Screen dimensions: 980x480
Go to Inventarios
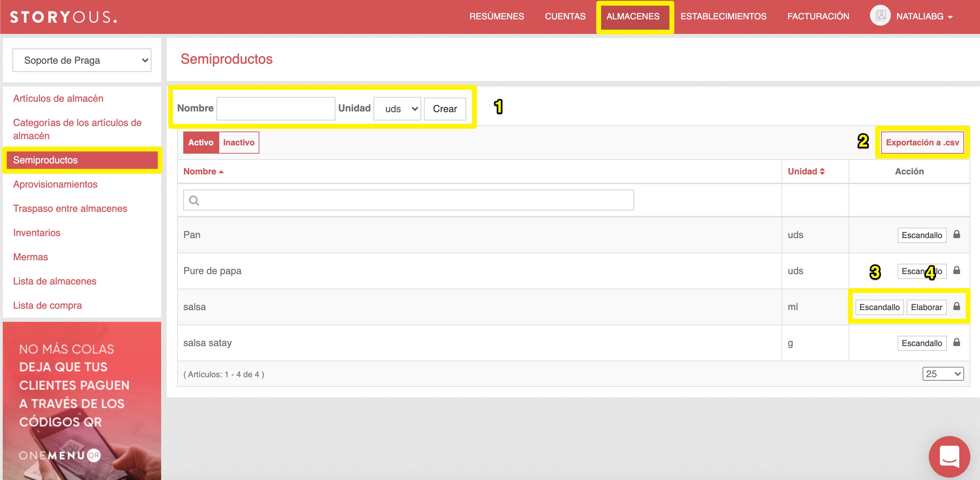coord(37,233)
